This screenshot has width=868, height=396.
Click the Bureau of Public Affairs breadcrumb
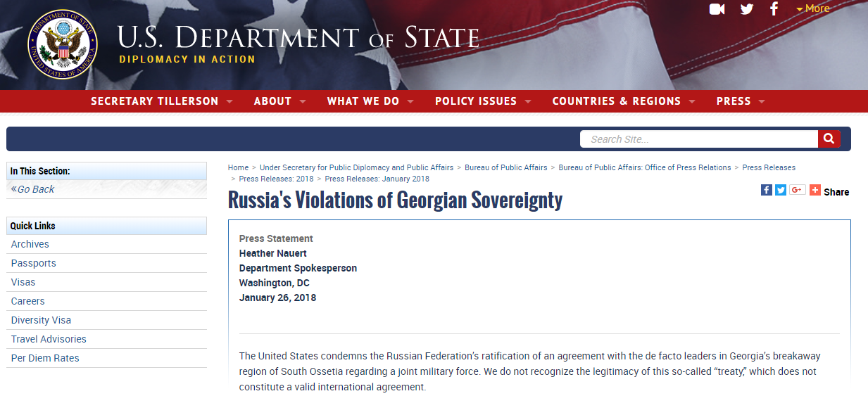[506, 167]
